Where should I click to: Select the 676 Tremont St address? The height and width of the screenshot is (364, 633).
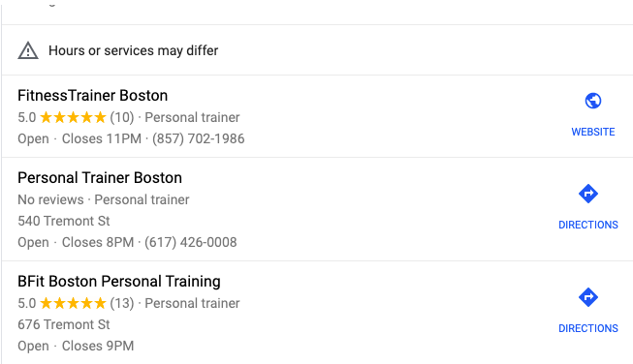(x=64, y=324)
